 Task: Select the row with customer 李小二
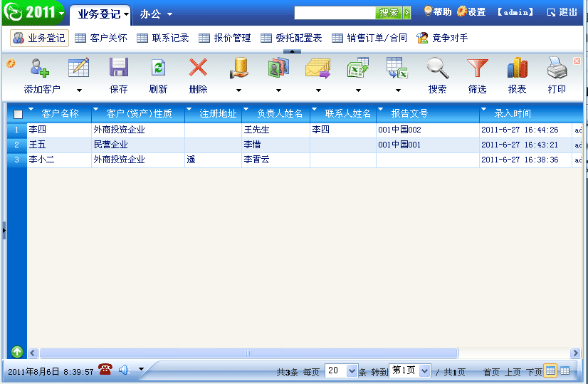click(x=295, y=160)
